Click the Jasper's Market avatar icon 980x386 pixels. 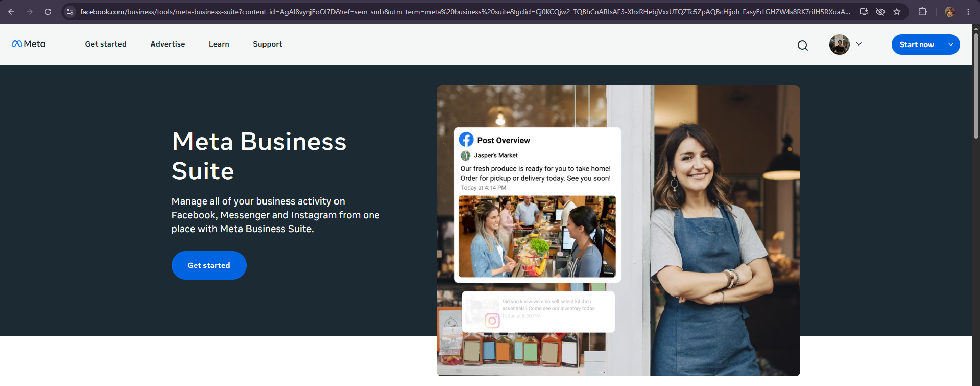click(x=465, y=155)
